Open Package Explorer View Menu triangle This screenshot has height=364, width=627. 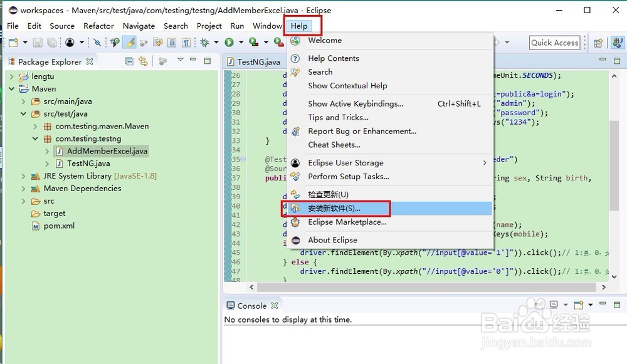pos(181,60)
